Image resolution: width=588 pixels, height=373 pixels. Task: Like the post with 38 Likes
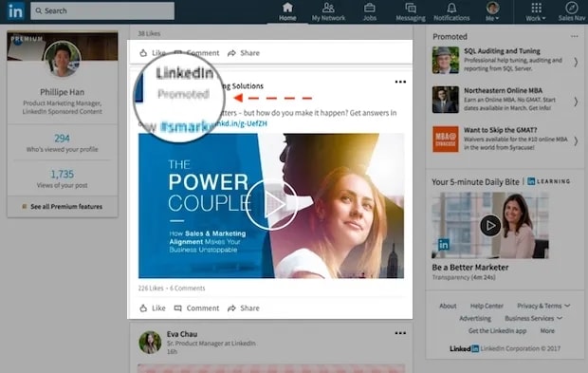click(153, 53)
